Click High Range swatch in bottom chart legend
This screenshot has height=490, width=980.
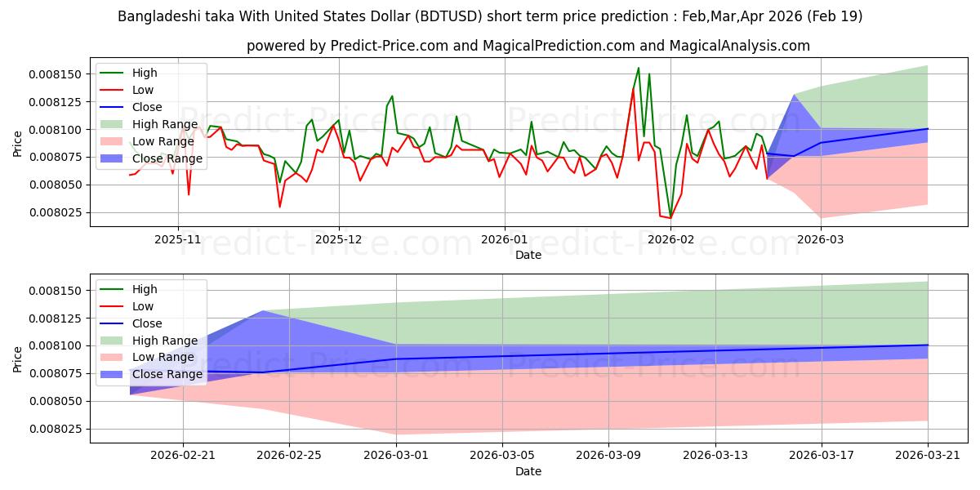tap(113, 341)
